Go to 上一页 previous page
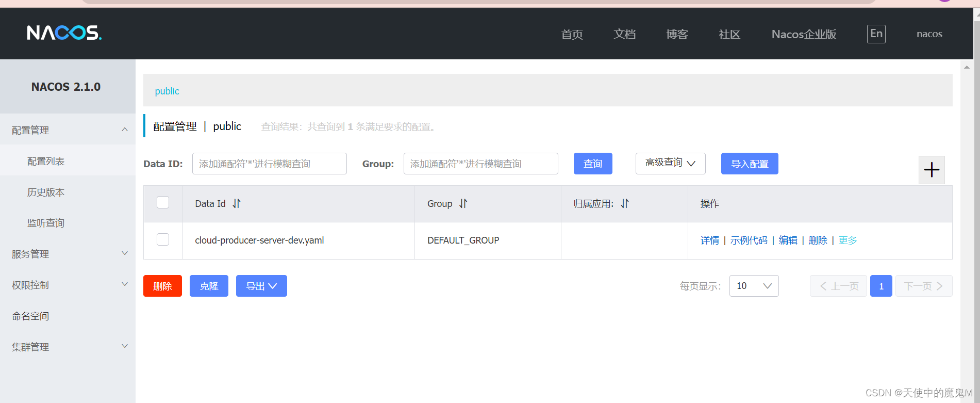Viewport: 980px width, 403px height. pos(838,286)
